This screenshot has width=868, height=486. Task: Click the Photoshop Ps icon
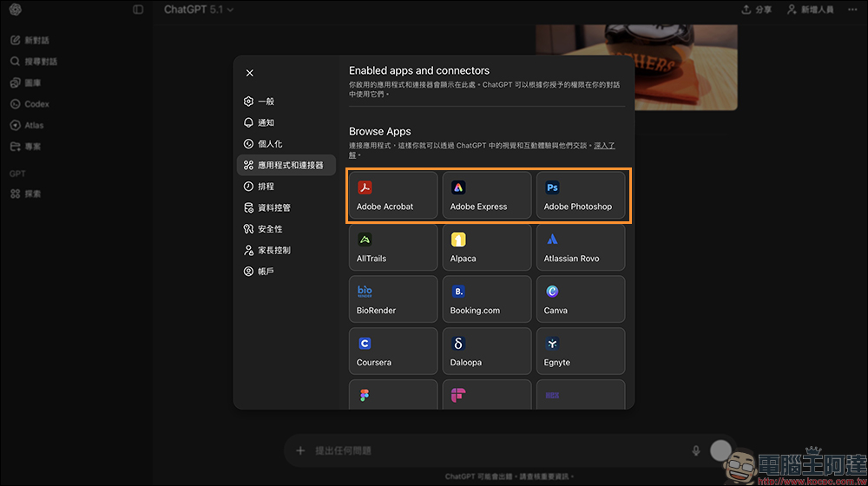click(x=552, y=187)
